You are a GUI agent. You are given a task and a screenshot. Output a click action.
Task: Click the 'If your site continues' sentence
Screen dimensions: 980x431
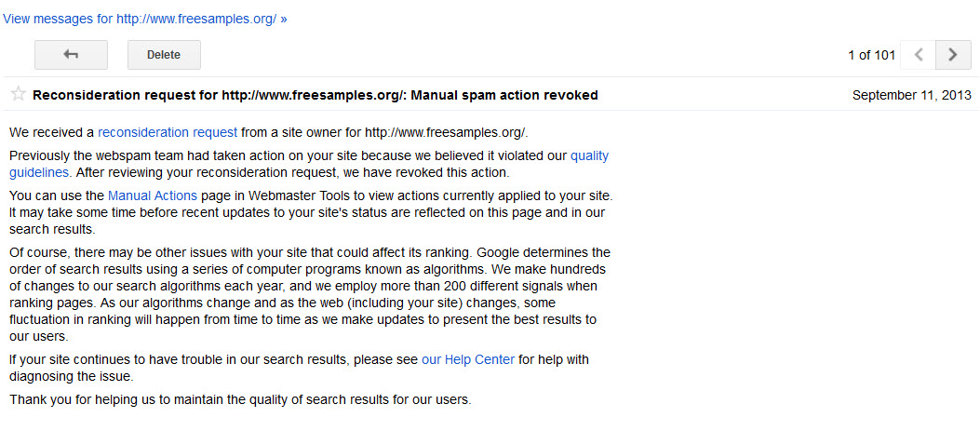[x=214, y=359]
